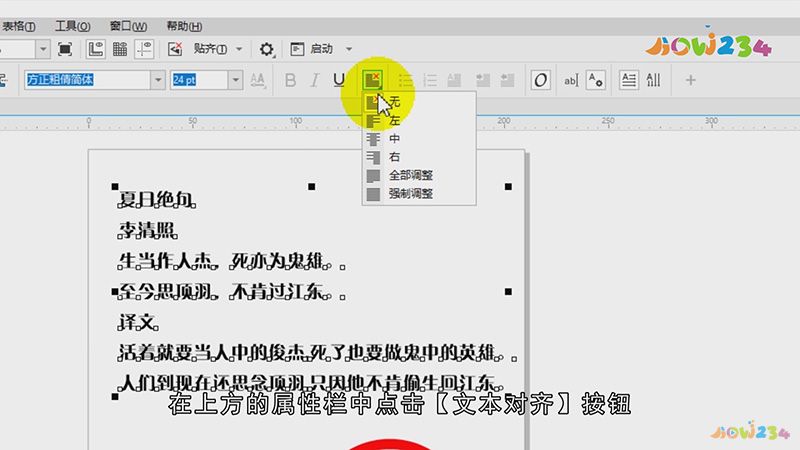Toggle Underline formatting

pos(339,80)
